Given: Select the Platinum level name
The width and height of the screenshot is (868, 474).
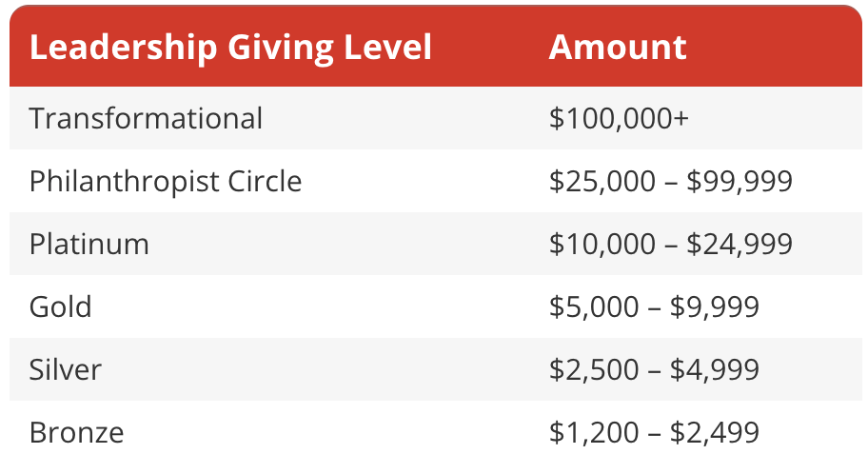Looking at the screenshot, I should pyautogui.click(x=89, y=244).
